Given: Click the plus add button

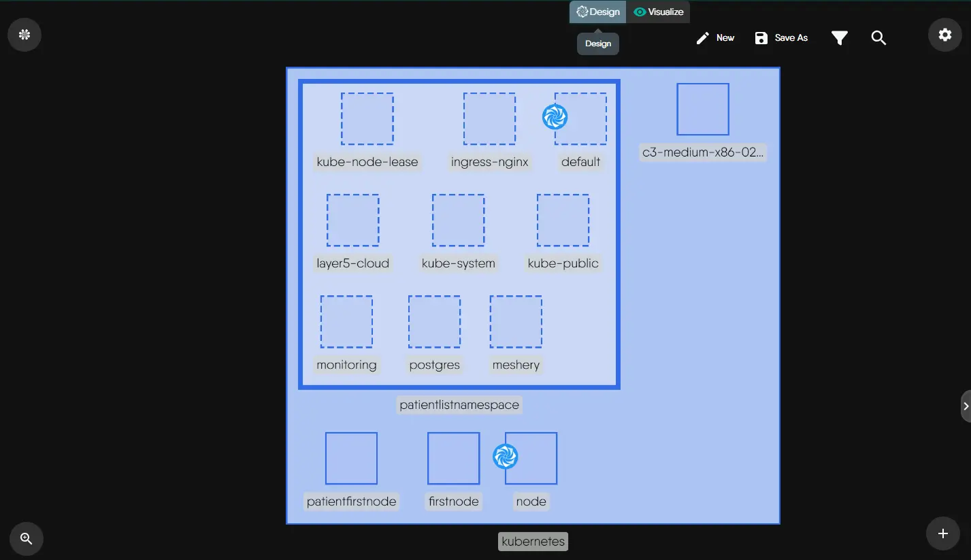Looking at the screenshot, I should [943, 533].
